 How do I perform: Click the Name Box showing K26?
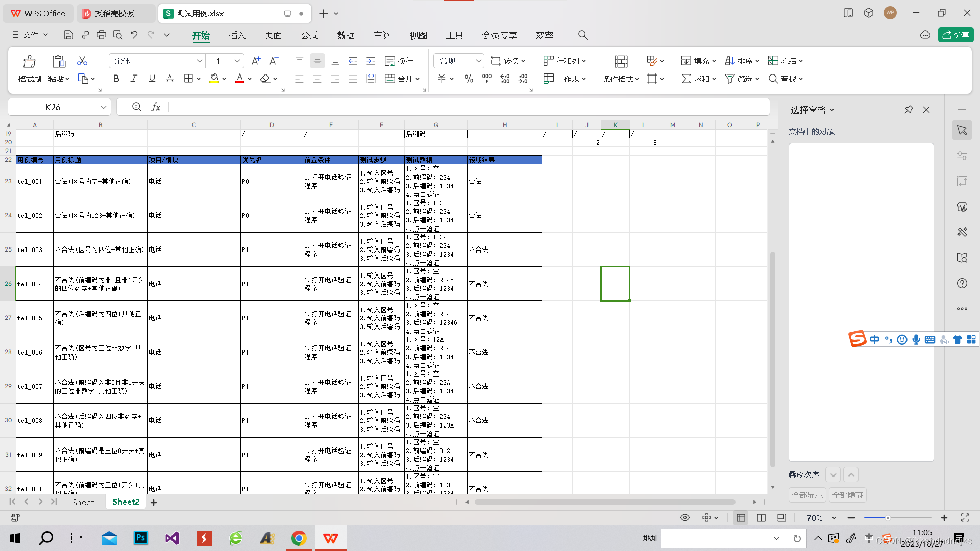tap(53, 107)
